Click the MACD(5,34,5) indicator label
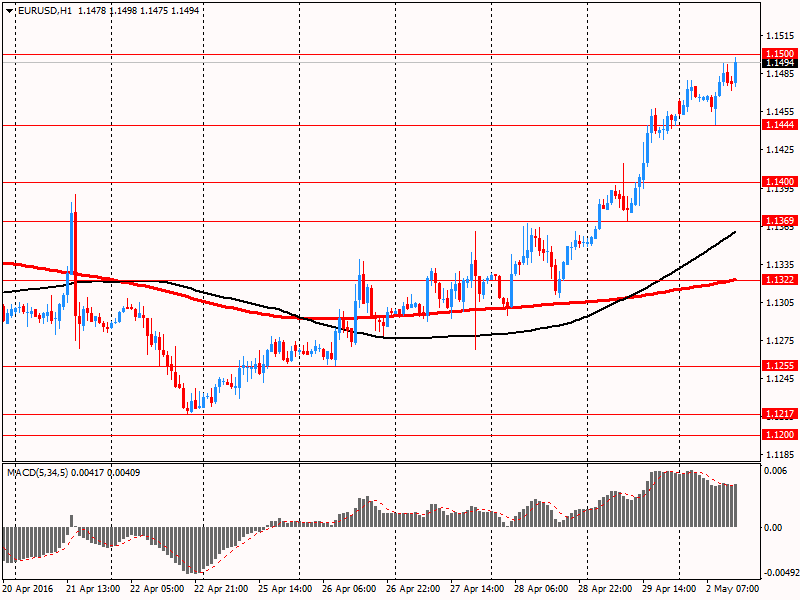Screen dimensions: 800x600 (38, 473)
